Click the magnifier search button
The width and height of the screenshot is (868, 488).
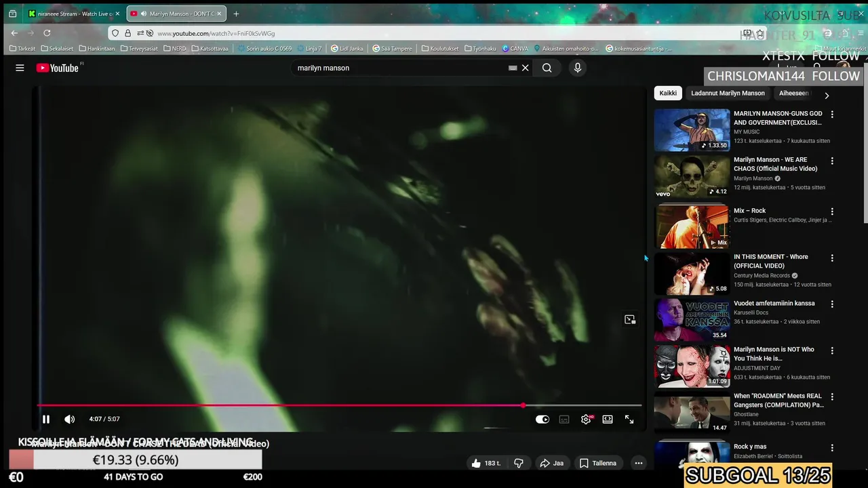(547, 68)
